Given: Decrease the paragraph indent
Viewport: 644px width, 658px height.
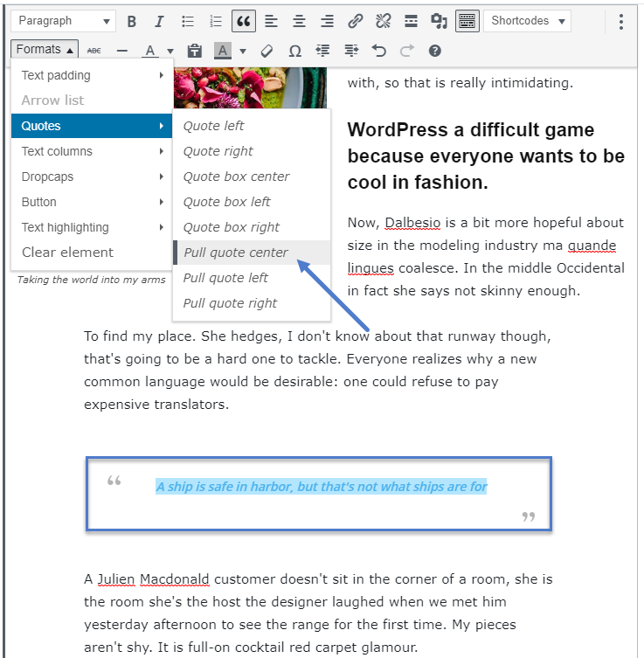Looking at the screenshot, I should coord(322,51).
